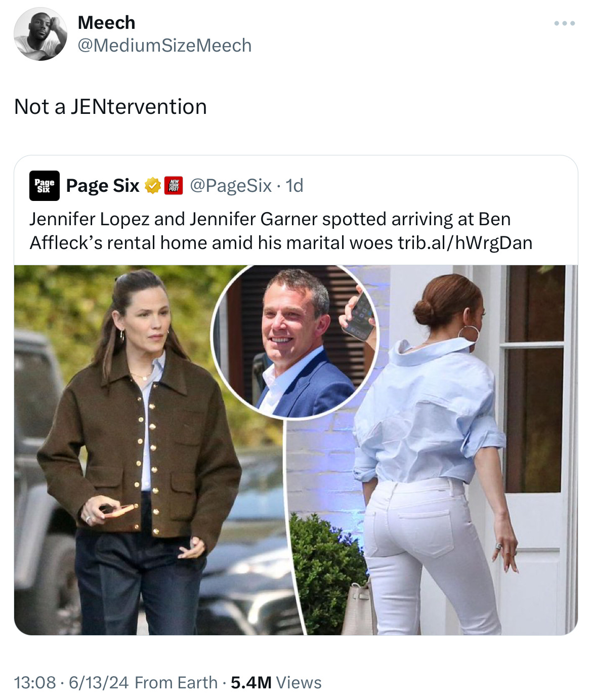Open the @PageSix handle
This screenshot has height=700, width=592.
[231, 186]
